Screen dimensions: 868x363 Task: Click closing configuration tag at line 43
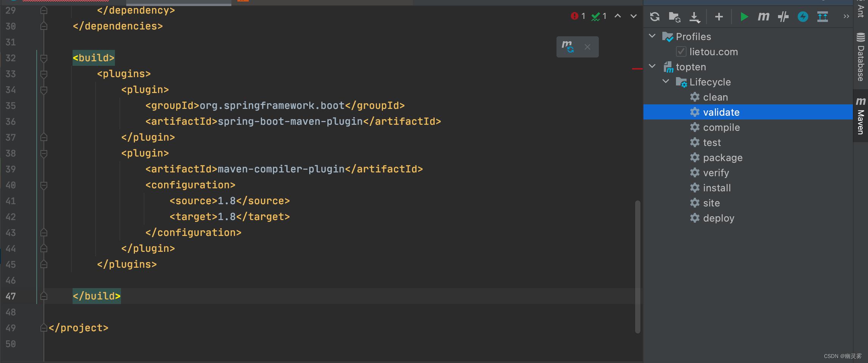pyautogui.click(x=194, y=233)
